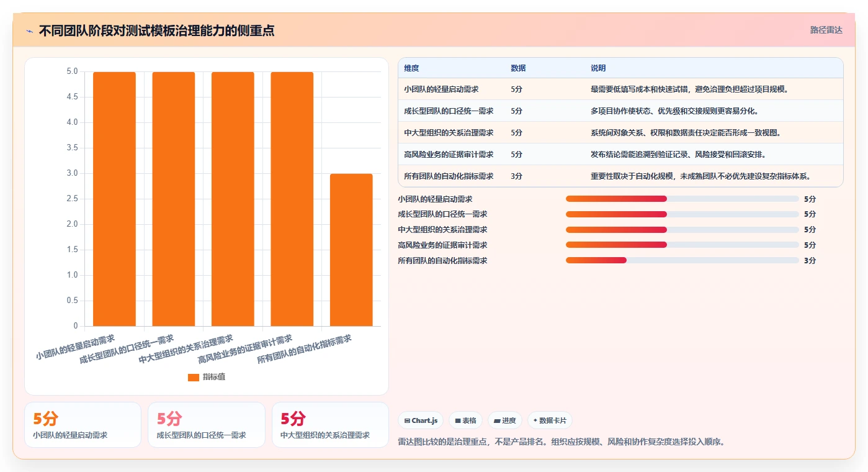This screenshot has width=868, height=472.
Task: Click the chart bar for 高风险业务的证据审计需求
Action: (292, 199)
